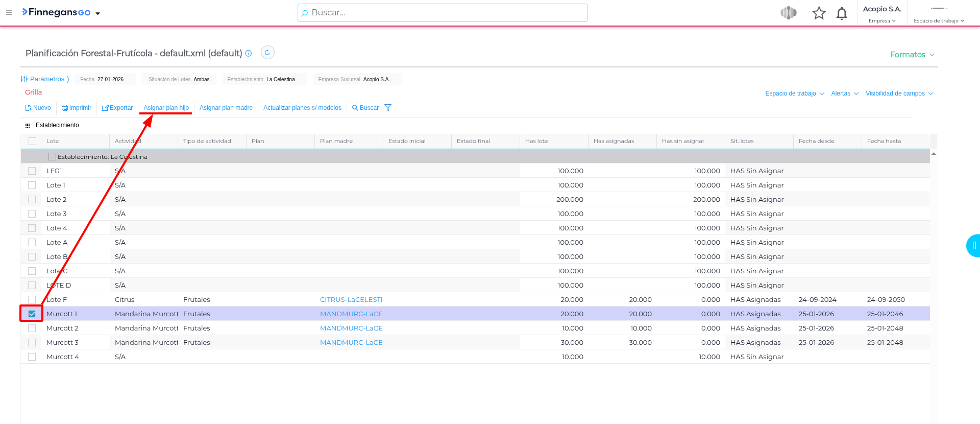The image size is (980, 424).
Task: Open the hamburger main menu
Action: coord(9,12)
